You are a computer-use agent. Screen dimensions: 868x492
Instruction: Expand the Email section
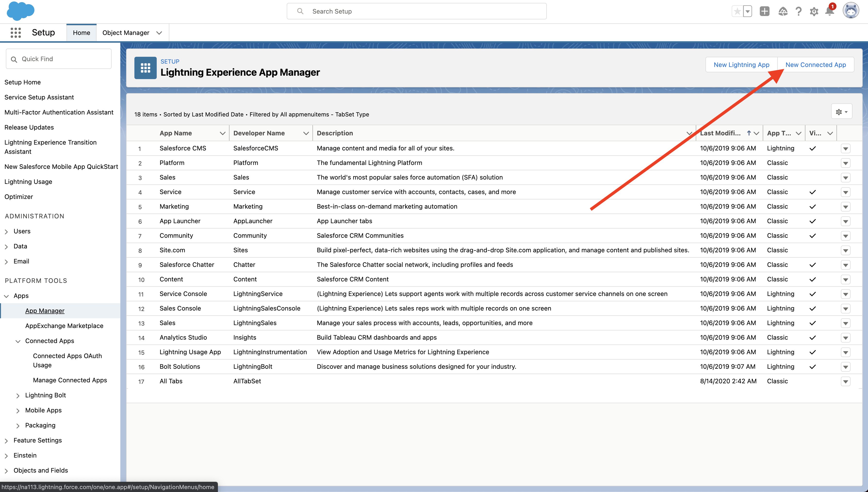point(6,262)
